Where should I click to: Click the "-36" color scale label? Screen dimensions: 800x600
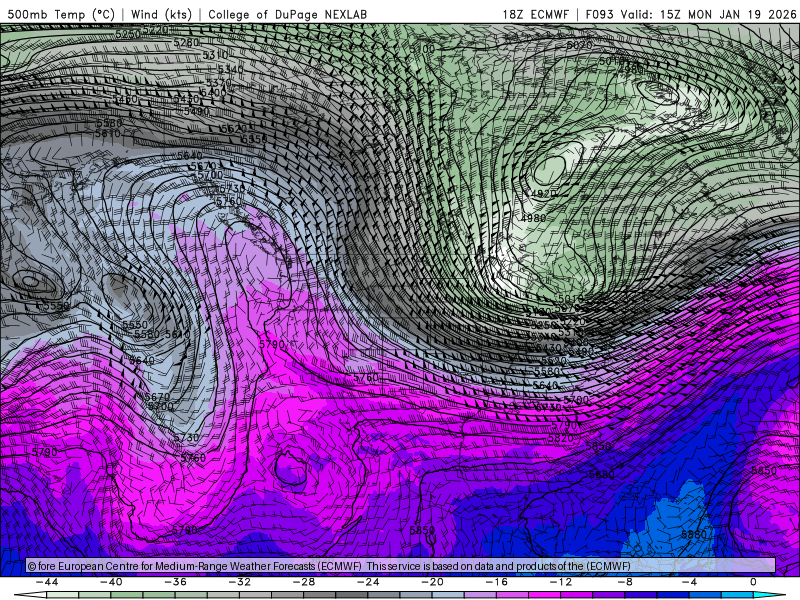pyautogui.click(x=176, y=582)
